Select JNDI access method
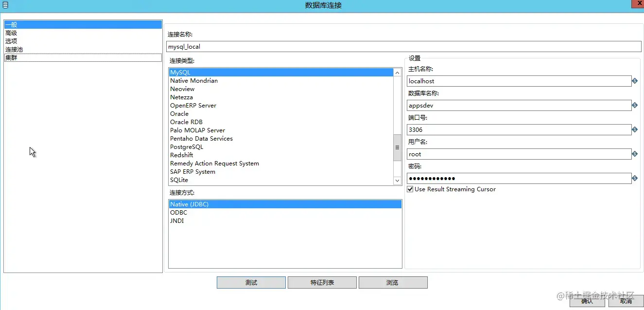 (285, 221)
